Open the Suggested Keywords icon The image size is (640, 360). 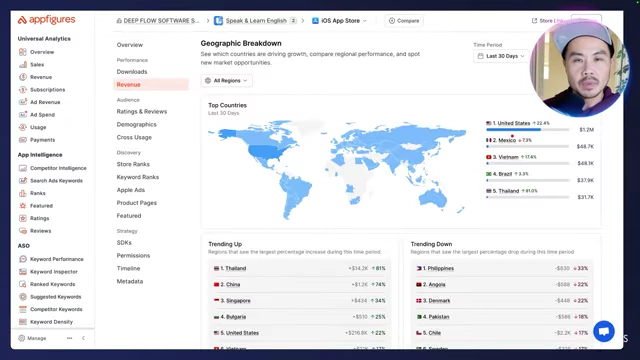point(23,297)
